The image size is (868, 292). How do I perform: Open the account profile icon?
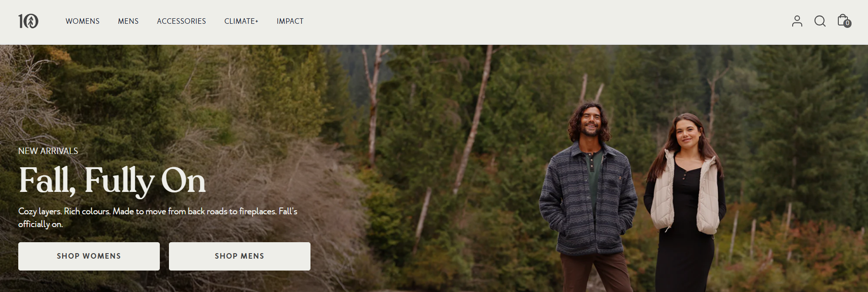(x=797, y=21)
